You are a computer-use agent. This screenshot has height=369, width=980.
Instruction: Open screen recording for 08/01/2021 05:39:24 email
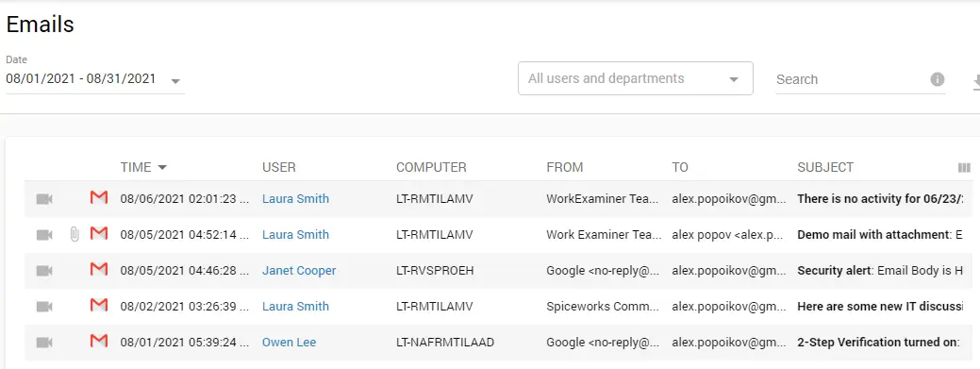pyautogui.click(x=44, y=343)
